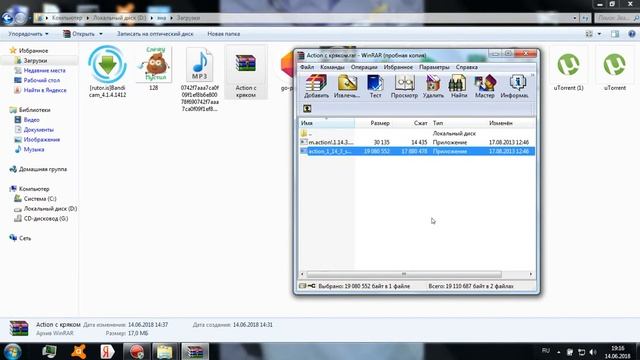
Task: Select m.action!.1.14.3 row in WinRAR
Action: click(x=417, y=142)
